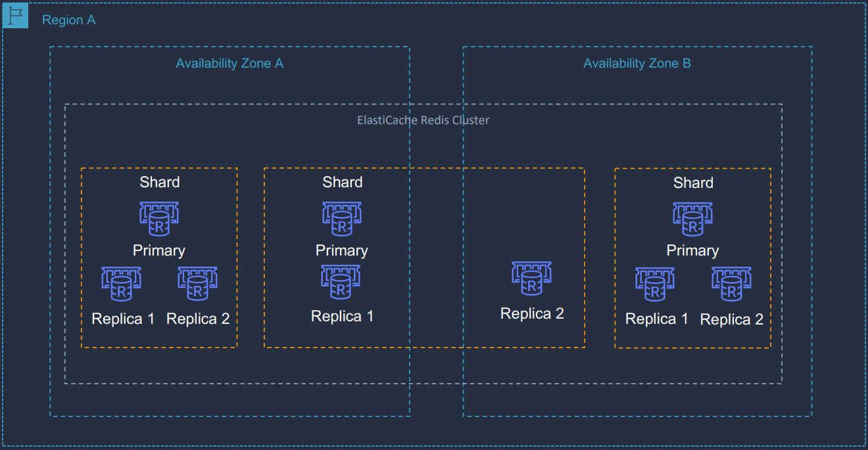Screen dimensions: 868x450
Task: Select Replica 1 node icon in Zone B's shard
Action: [655, 284]
